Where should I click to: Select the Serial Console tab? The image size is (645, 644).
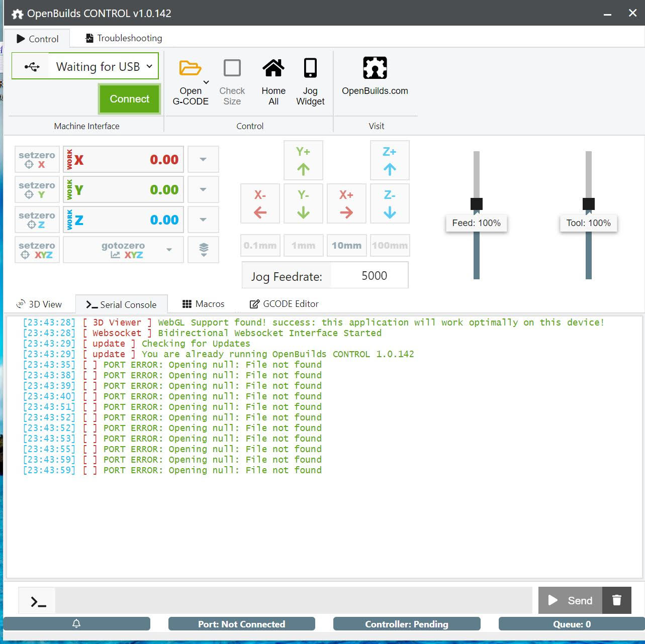pyautogui.click(x=121, y=304)
